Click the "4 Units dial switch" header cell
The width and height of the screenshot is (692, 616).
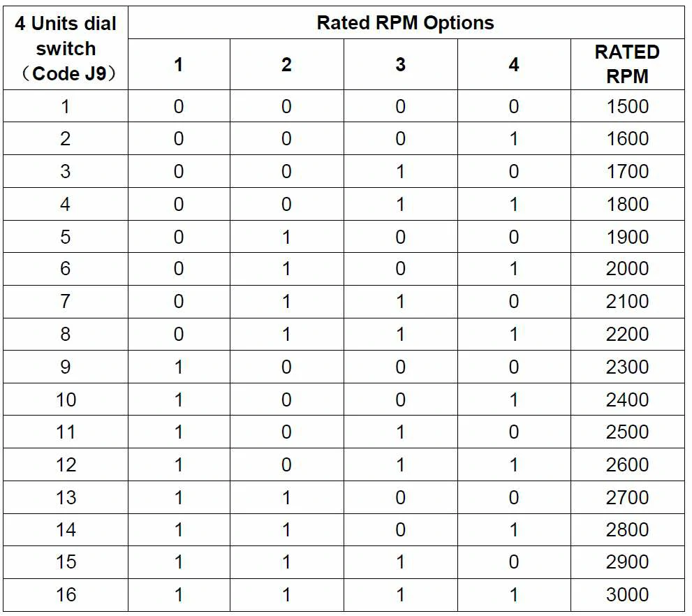click(65, 48)
